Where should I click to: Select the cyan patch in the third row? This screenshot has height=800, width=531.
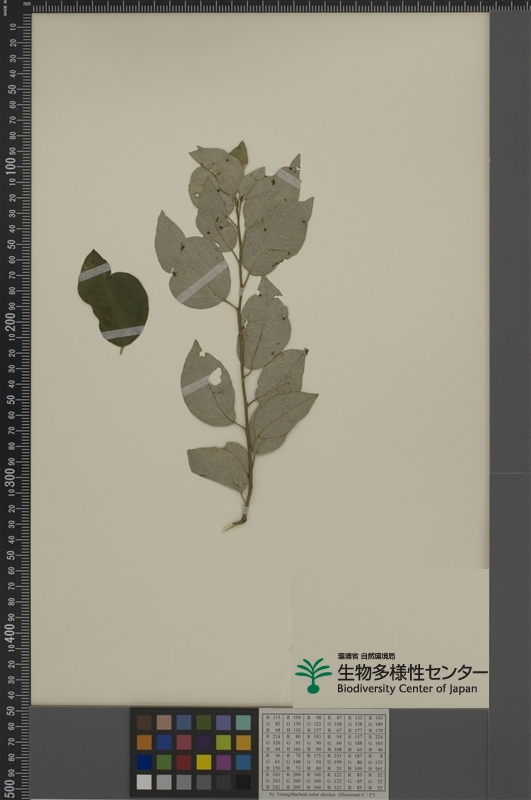(243, 762)
